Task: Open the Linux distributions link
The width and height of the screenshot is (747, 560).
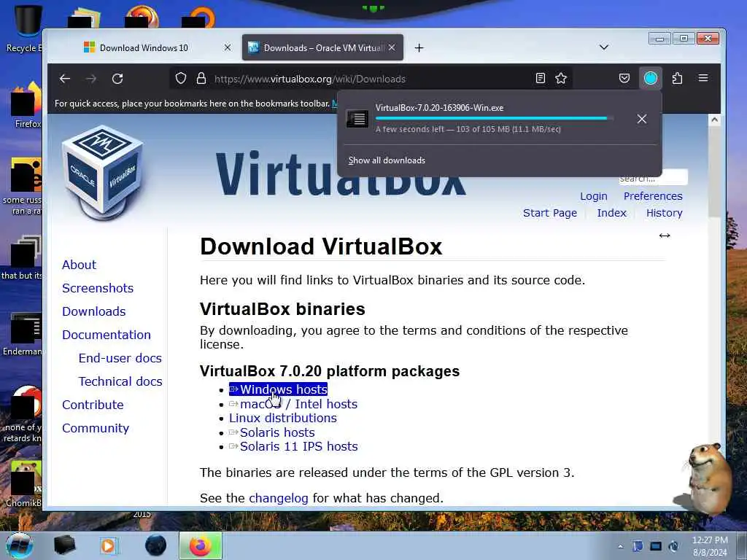Action: (283, 418)
